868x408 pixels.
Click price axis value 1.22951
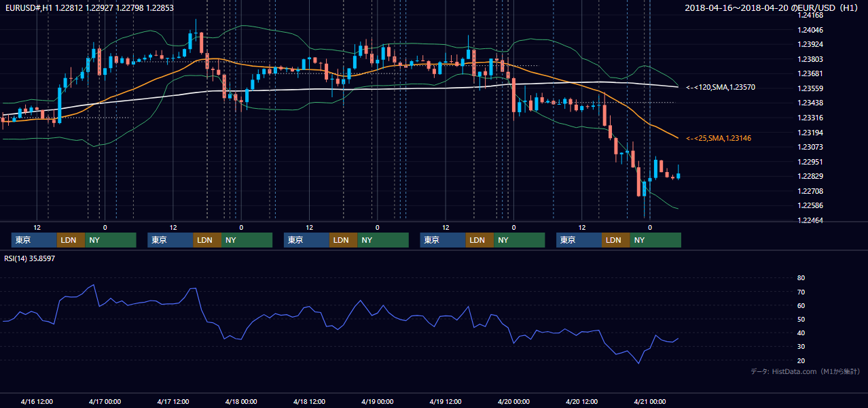(810, 162)
